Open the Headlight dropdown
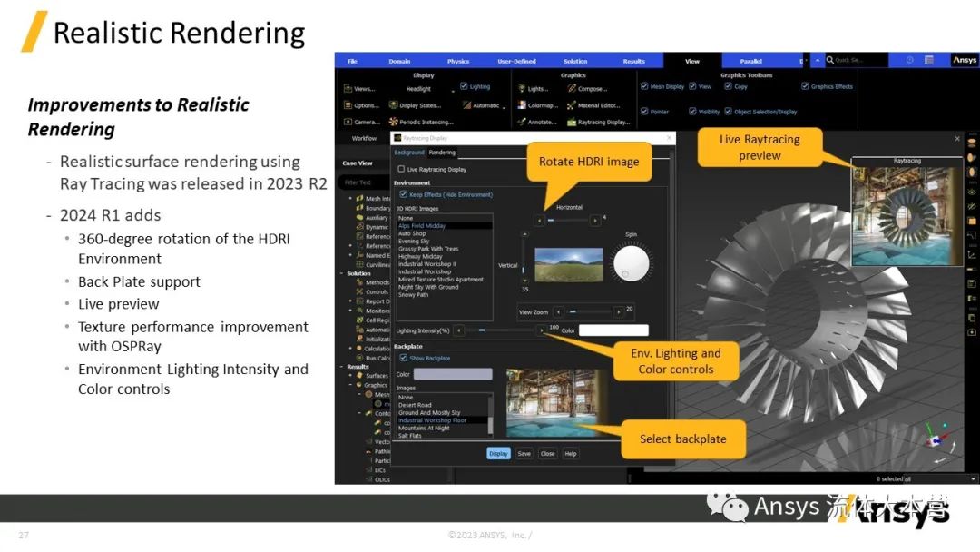Image resolution: width=980 pixels, height=552 pixels. coord(453,90)
